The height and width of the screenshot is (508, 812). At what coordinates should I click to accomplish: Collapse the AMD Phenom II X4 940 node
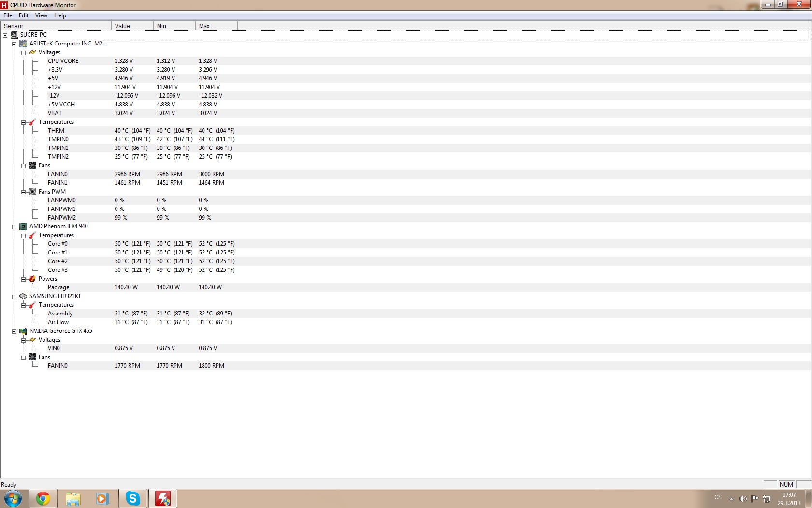pyautogui.click(x=14, y=227)
